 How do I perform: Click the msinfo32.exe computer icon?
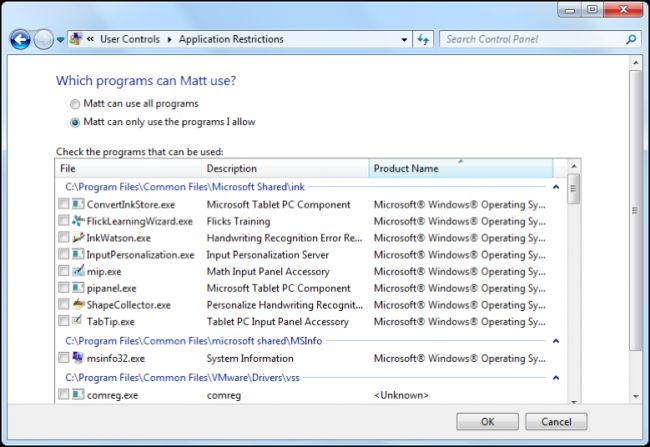point(78,358)
